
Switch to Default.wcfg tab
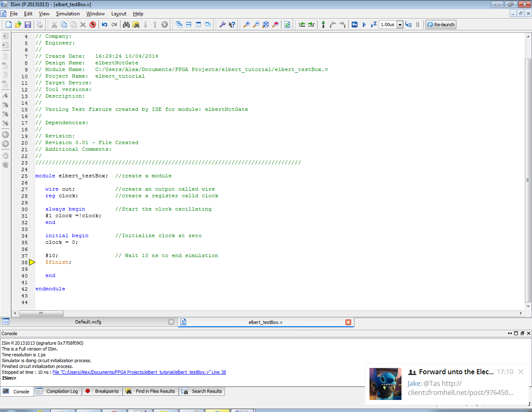[x=88, y=322]
